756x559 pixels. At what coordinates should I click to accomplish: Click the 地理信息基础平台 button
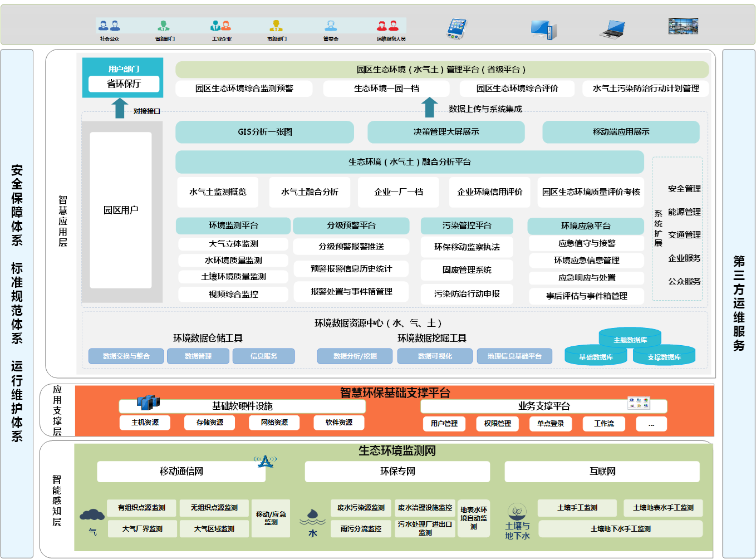tap(514, 356)
